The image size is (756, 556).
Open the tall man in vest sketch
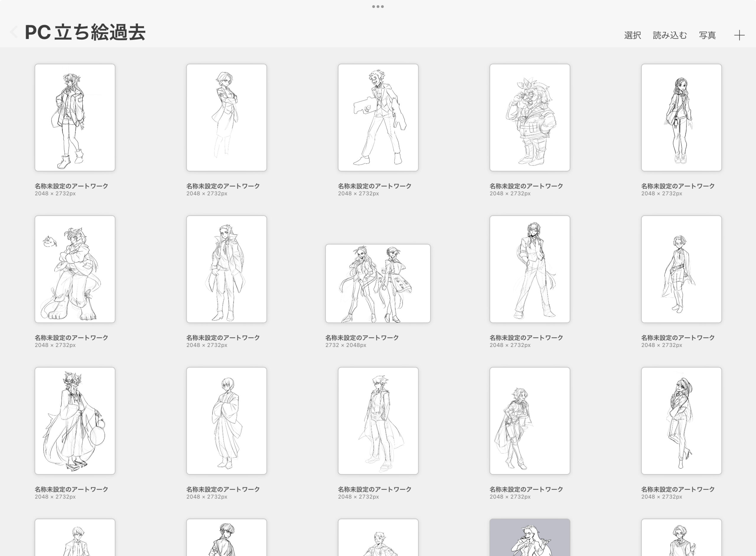(529, 269)
